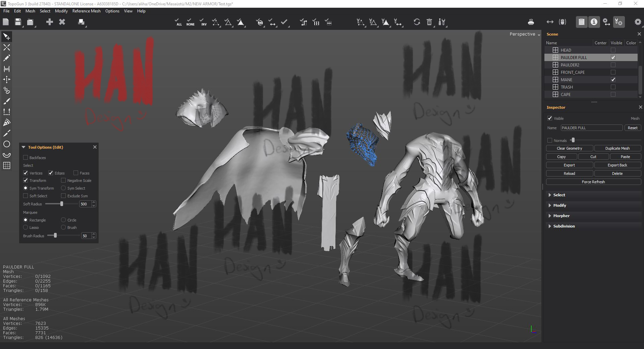Hide the MANE mesh via Visible checkbox
644x349 pixels.
pyautogui.click(x=613, y=80)
